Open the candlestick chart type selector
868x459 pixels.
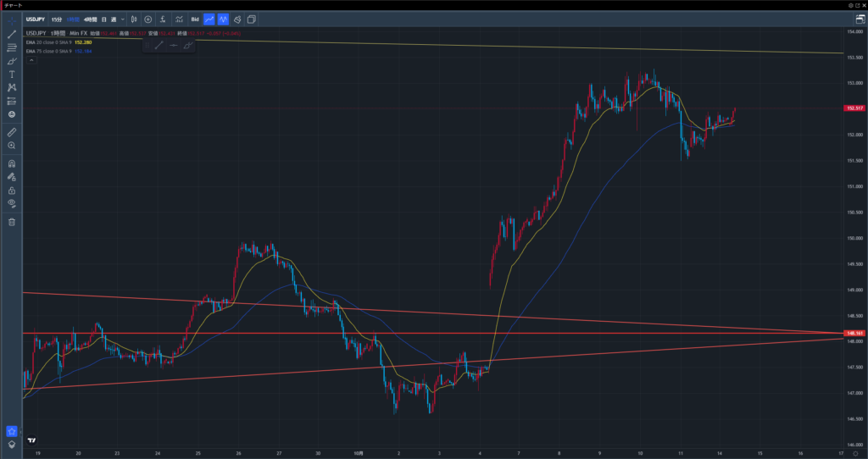pyautogui.click(x=134, y=19)
